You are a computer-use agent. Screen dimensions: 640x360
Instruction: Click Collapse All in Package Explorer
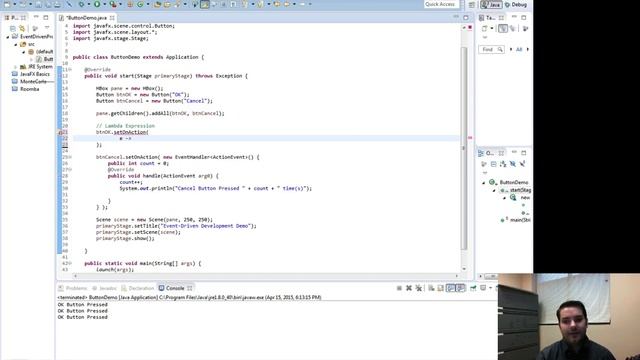[13, 28]
